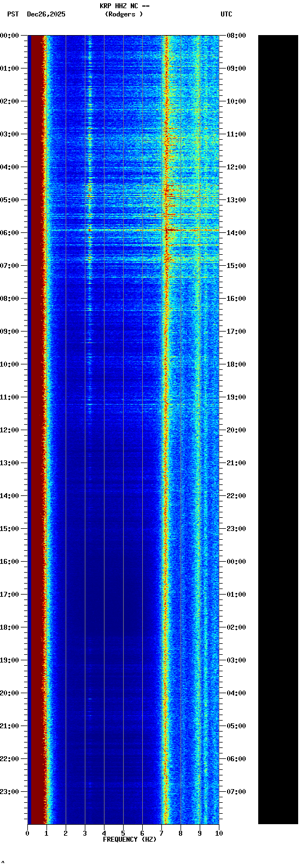302x868 pixels.
Task: Click the '7' frequency axis tick label
Action: click(161, 833)
